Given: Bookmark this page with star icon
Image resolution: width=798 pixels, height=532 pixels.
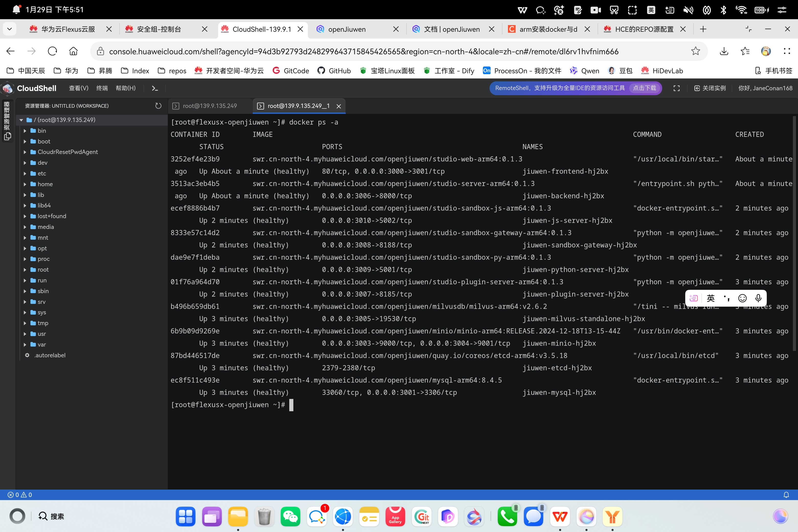Looking at the screenshot, I should click(695, 51).
